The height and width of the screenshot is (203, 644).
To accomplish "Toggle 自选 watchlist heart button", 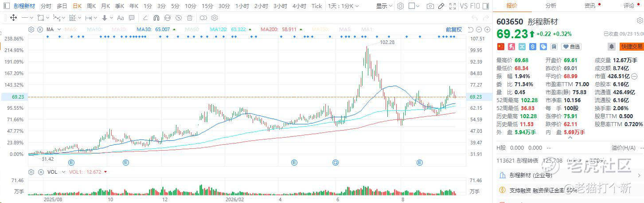I will pyautogui.click(x=571, y=47).
